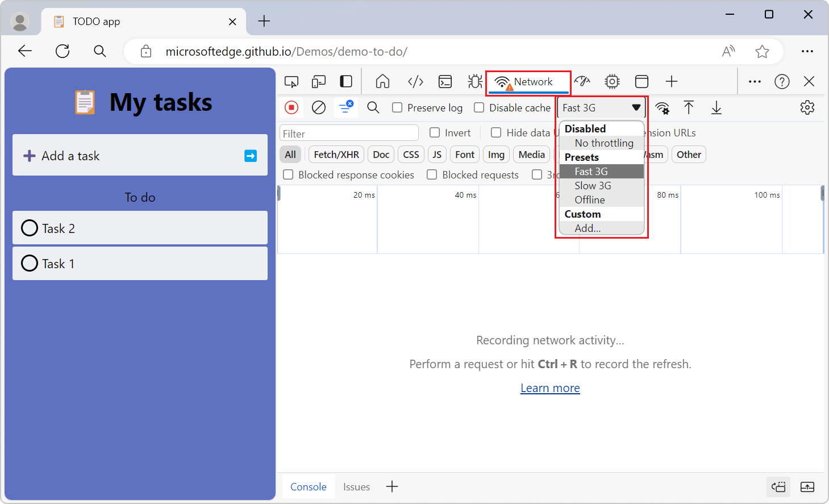Open the Performance tool icon
This screenshot has width=829, height=504.
click(x=582, y=81)
